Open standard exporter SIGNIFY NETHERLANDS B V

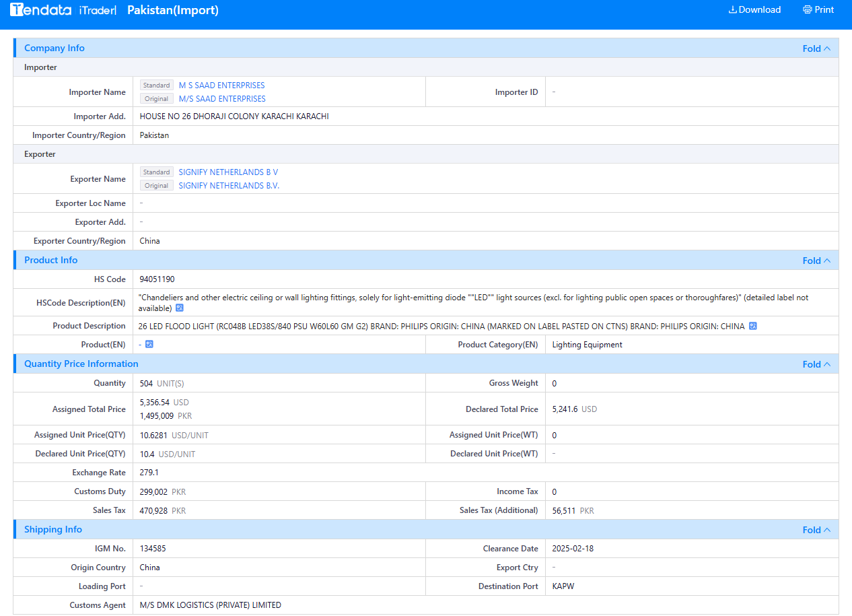click(228, 172)
